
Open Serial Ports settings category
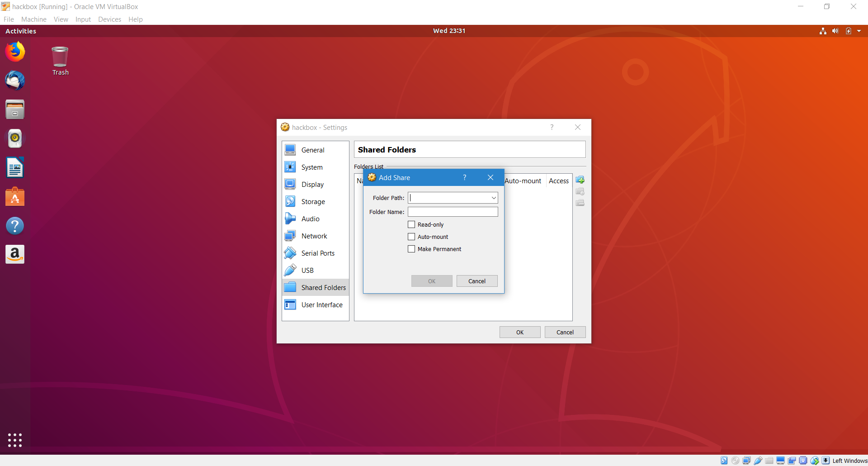coord(316,253)
